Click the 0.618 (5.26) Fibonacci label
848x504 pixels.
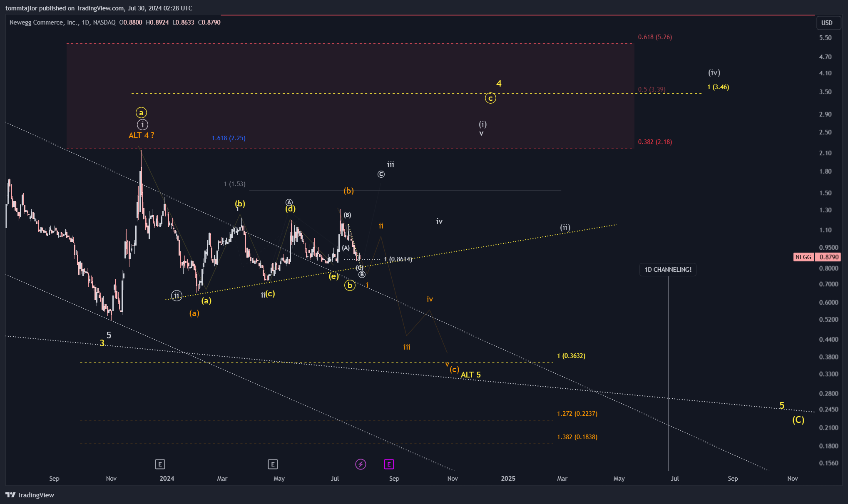point(655,37)
